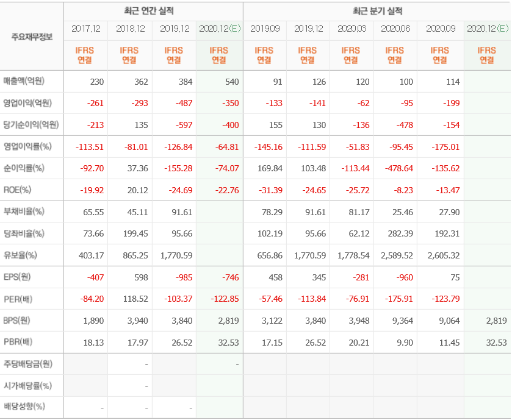The image size is (512, 420).
Task: Click ROE value 20.12
Action: [137, 190]
